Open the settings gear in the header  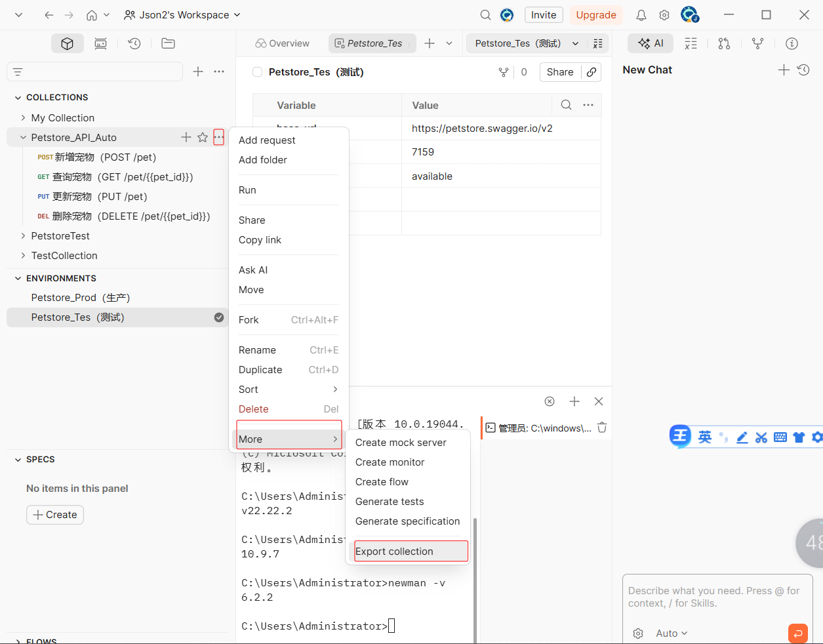coord(664,15)
